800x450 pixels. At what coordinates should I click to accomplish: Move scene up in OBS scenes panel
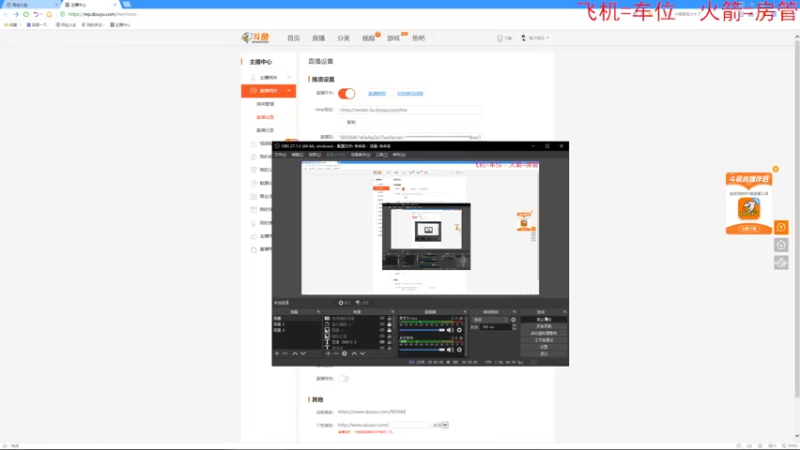point(295,353)
